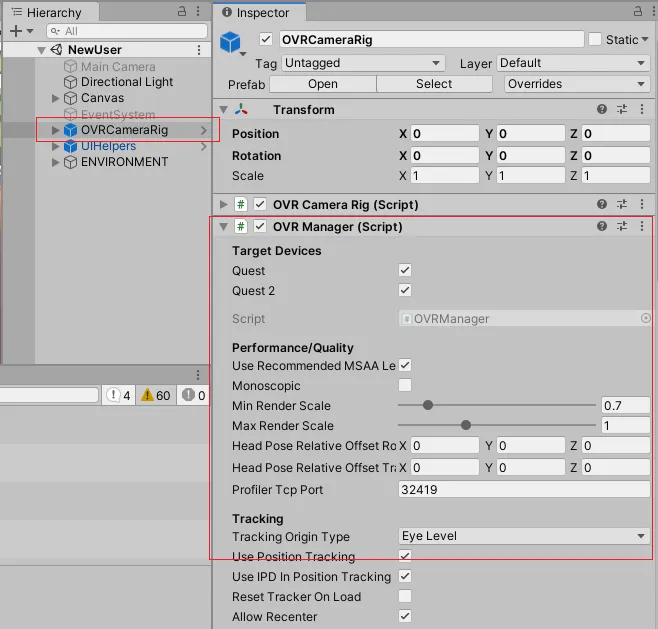Open the prefab Overrides dropdown
This screenshot has width=658, height=629.
pyautogui.click(x=577, y=84)
